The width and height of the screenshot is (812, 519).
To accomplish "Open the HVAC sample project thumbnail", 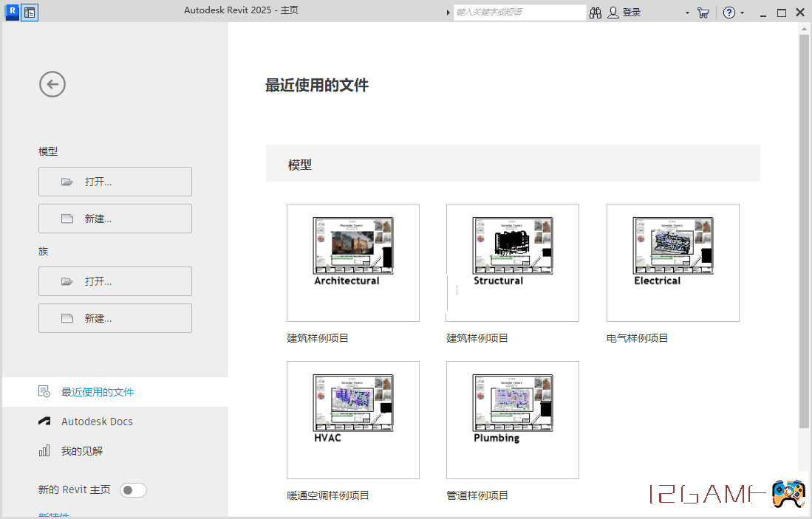I will pos(353,420).
